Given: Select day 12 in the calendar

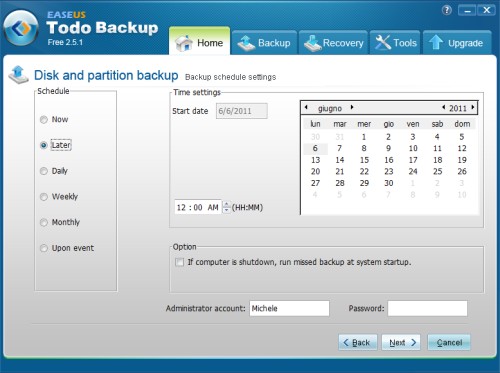Looking at the screenshot, I should [x=462, y=148].
